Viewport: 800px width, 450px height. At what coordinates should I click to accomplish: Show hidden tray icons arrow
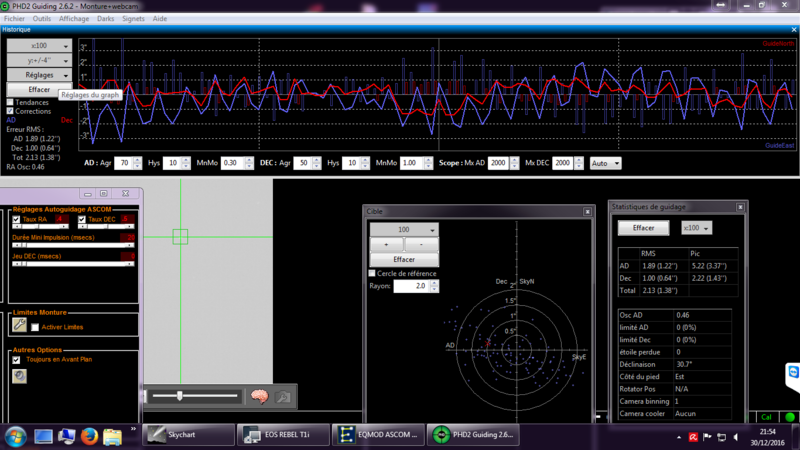point(679,437)
